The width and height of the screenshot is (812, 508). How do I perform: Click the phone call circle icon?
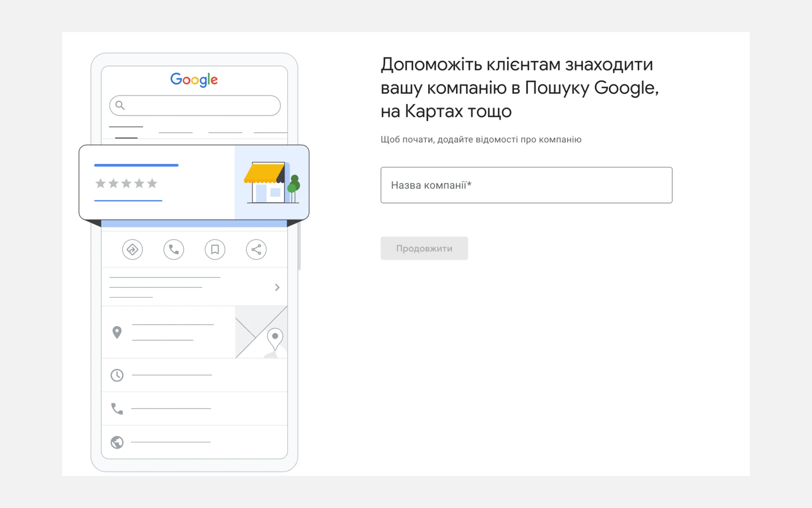(x=174, y=249)
